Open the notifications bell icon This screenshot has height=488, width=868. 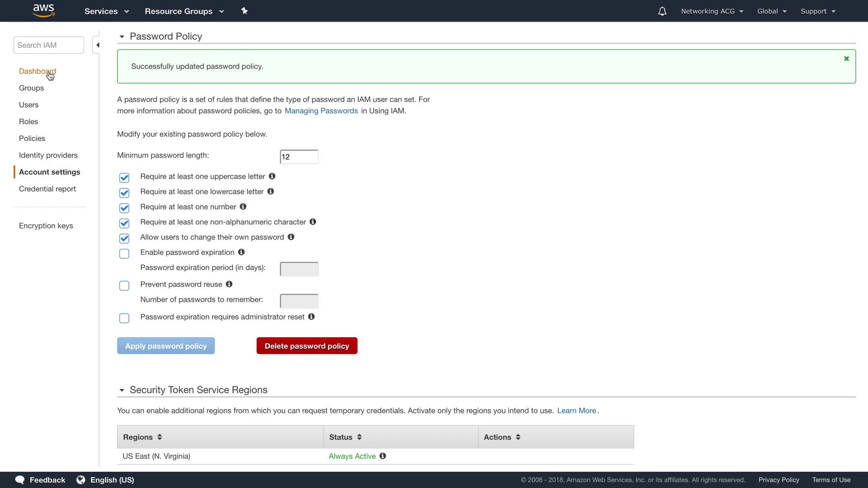(x=662, y=11)
